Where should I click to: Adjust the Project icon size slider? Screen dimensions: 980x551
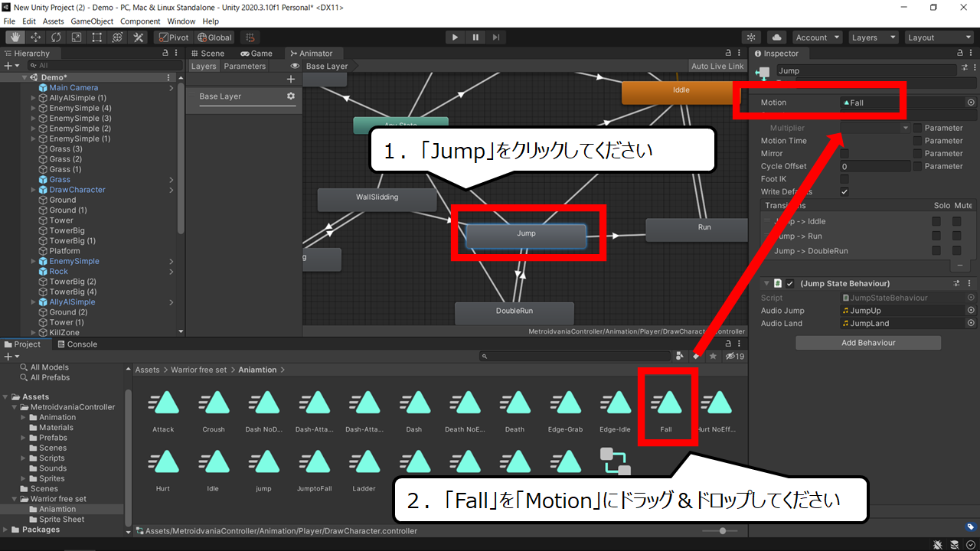[x=720, y=531]
